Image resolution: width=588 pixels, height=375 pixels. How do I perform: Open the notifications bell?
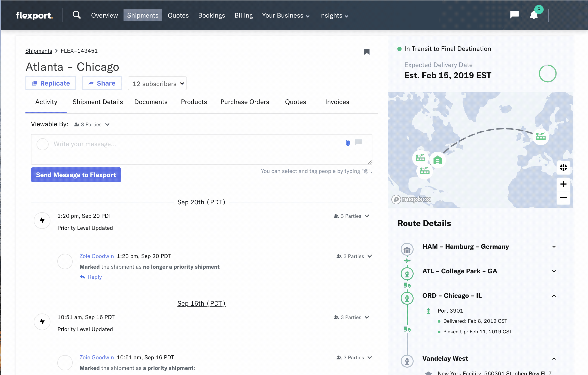coord(534,15)
